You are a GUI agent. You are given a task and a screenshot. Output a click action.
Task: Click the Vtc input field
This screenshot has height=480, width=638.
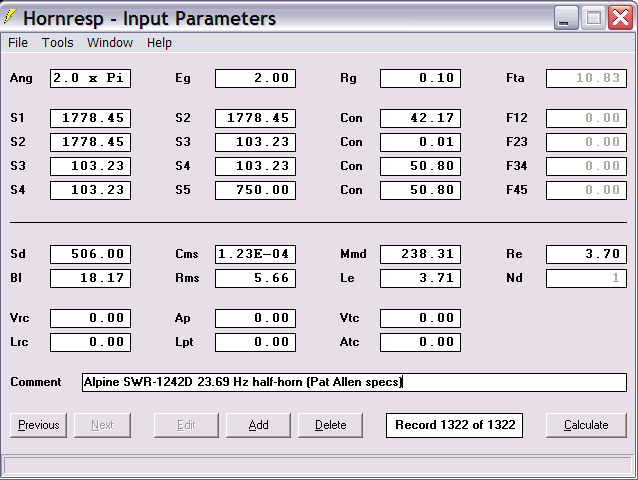coord(420,318)
